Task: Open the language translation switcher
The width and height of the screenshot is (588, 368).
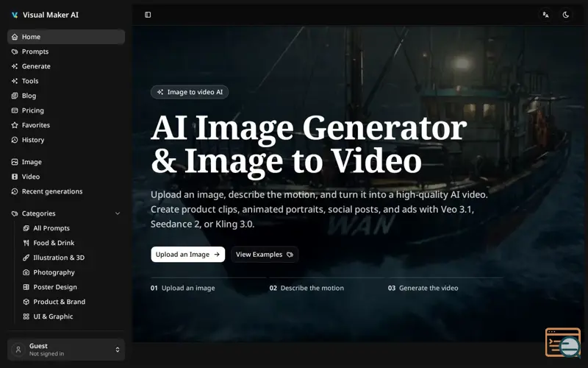Action: pos(545,15)
